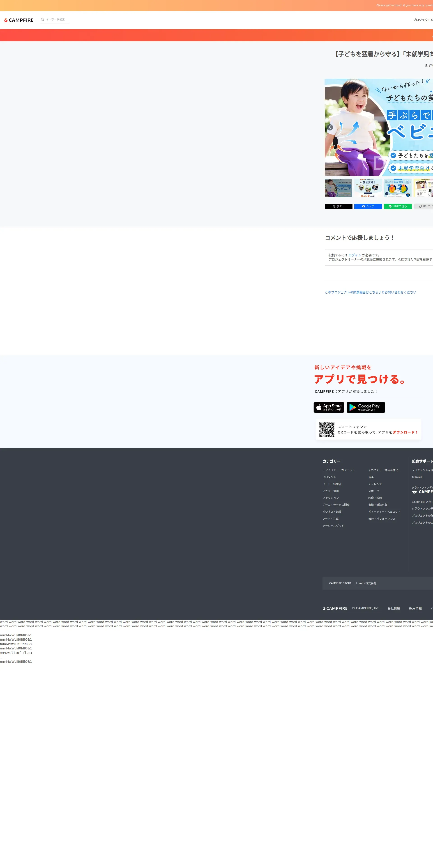Share project on Facebook
The width and height of the screenshot is (433, 868).
coord(368,206)
